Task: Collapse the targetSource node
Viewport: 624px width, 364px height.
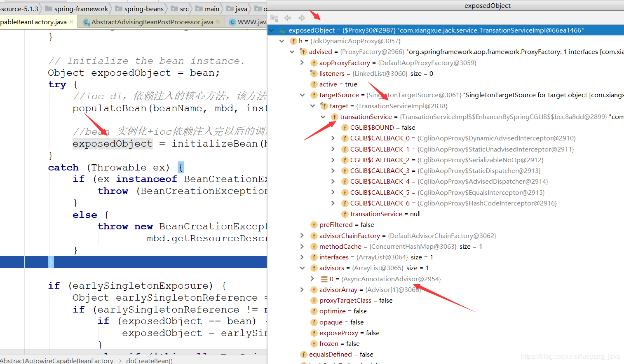Action: coord(302,95)
